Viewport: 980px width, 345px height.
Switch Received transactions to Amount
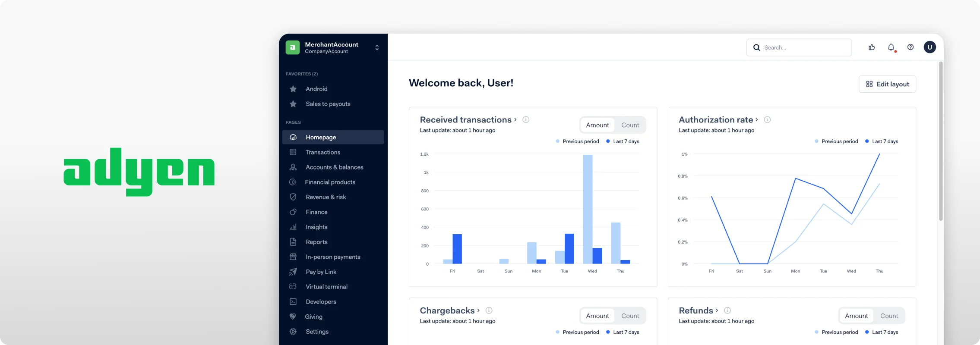(x=597, y=125)
